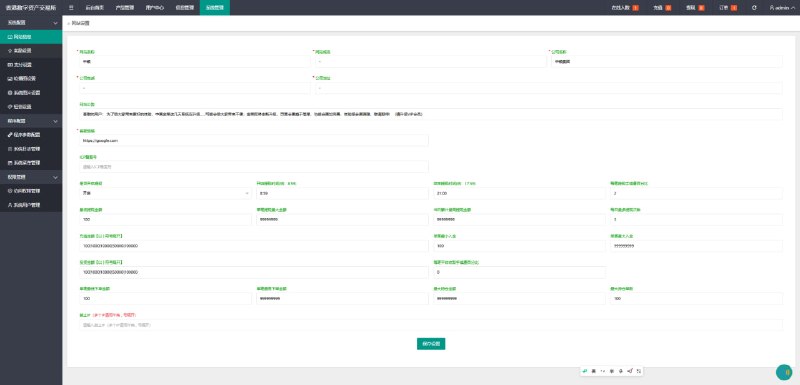Click the 保存设置 save button
The height and width of the screenshot is (385, 800).
[431, 344]
